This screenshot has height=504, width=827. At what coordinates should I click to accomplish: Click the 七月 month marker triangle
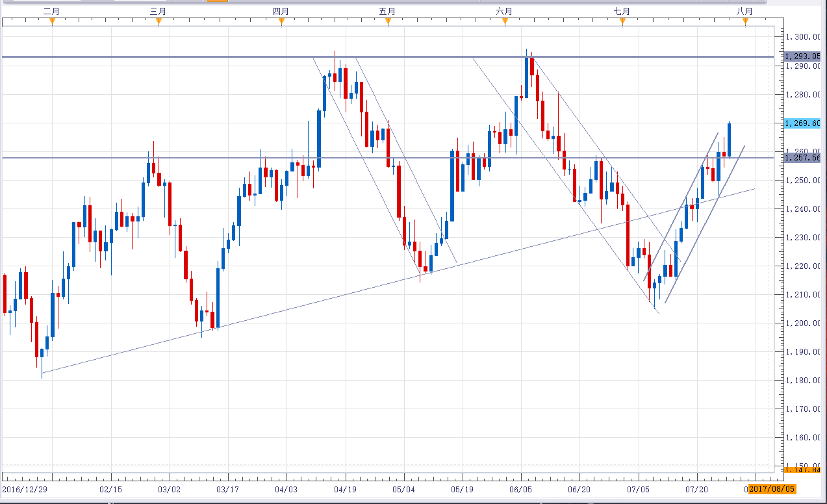622,22
